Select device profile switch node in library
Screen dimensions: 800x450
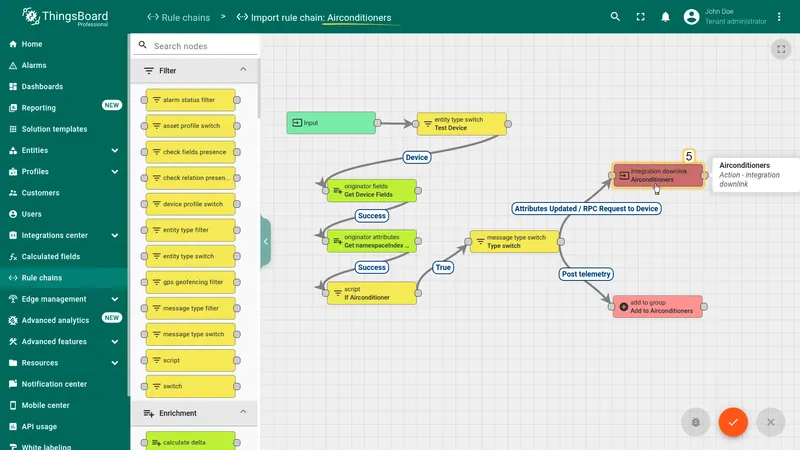click(190, 204)
